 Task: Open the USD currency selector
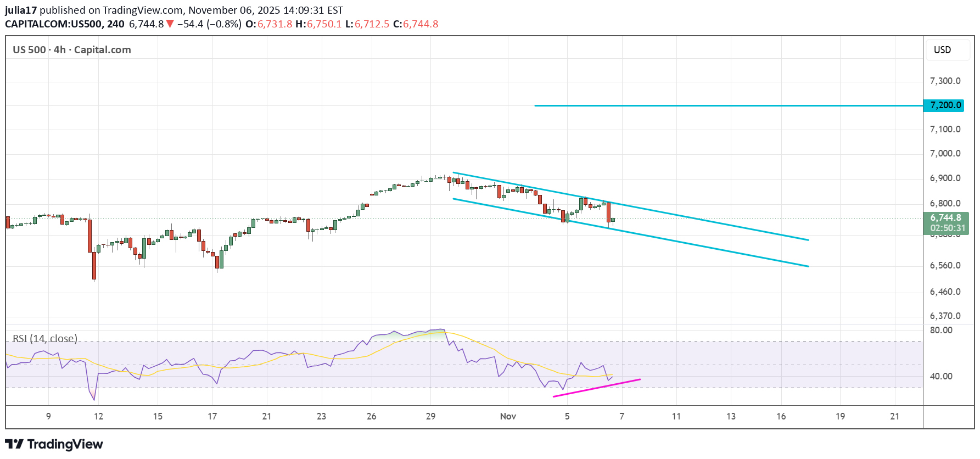942,50
